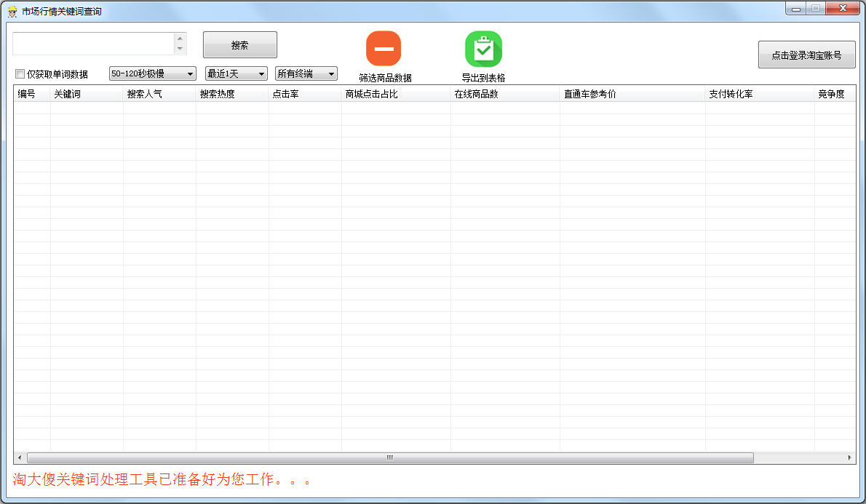Click the app icon in title bar
Screen dimensions: 866x504
click(12, 12)
